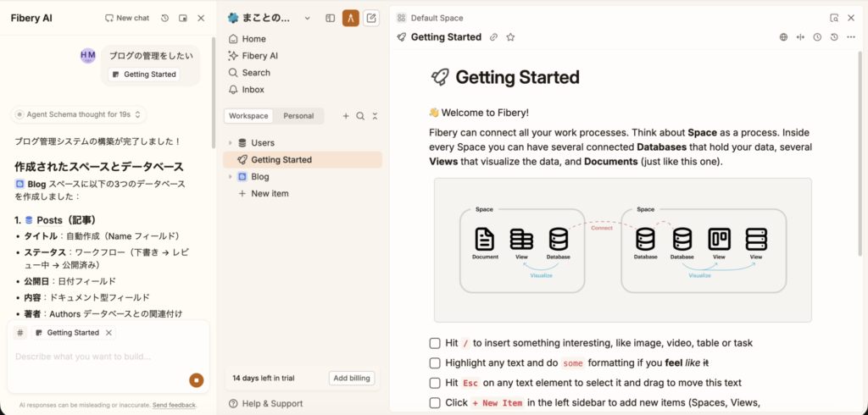868x415 pixels.
Task: Open Help & Support
Action: click(x=266, y=403)
